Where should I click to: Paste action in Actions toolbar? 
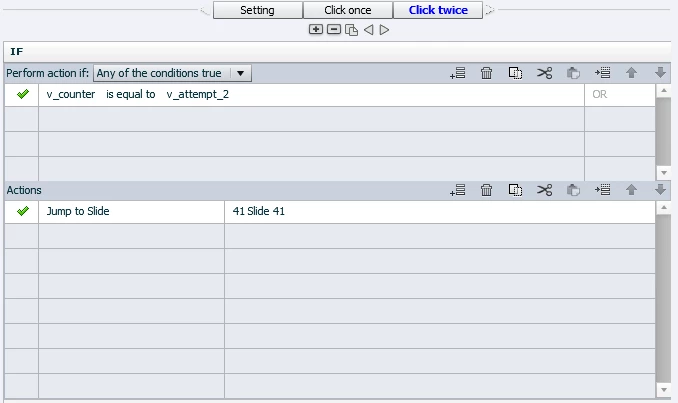pyautogui.click(x=573, y=190)
